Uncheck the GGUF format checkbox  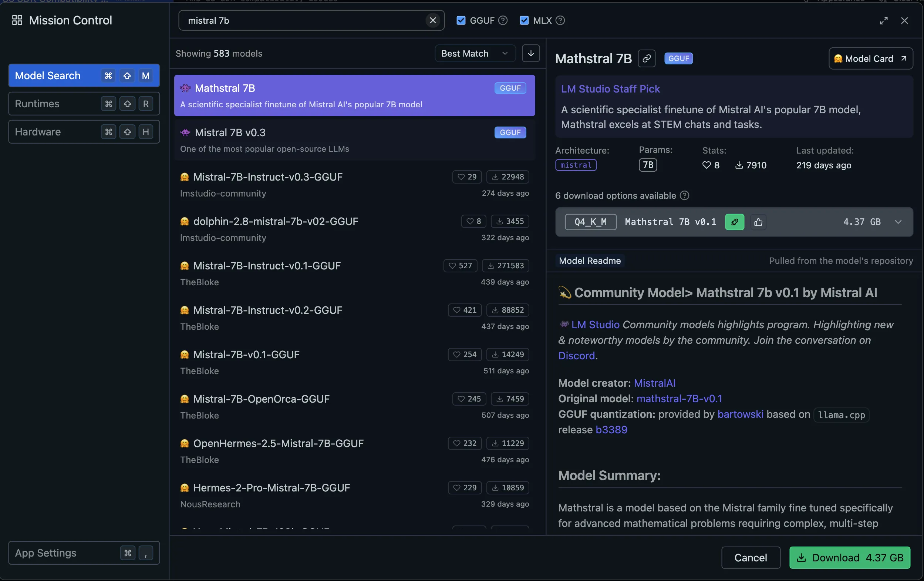tap(461, 20)
